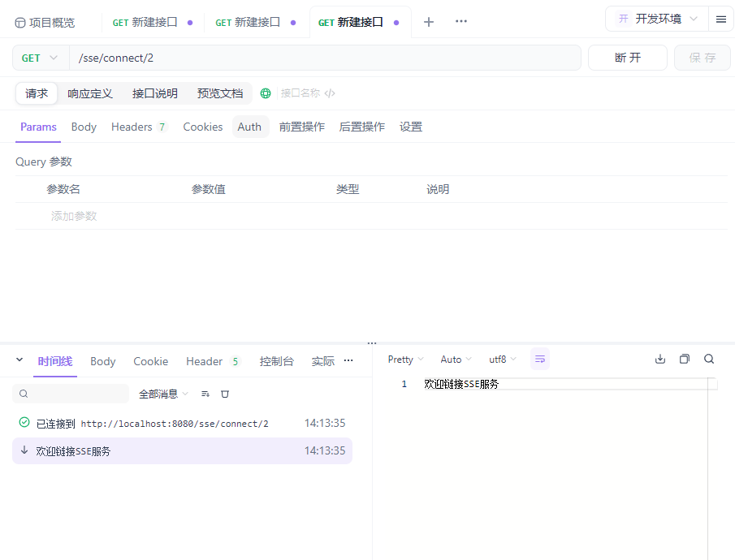The height and width of the screenshot is (560, 735).
Task: Show more response tabs via ellipsis
Action: point(348,360)
